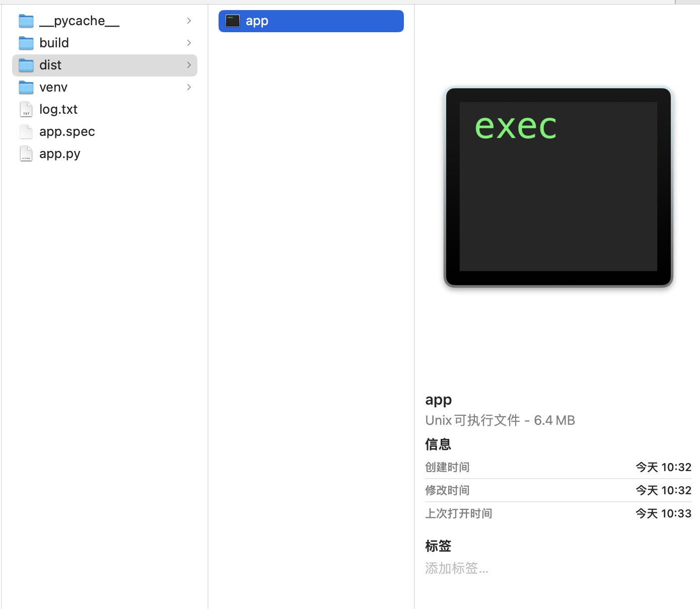700x609 pixels.
Task: Open the venv folder icon
Action: tap(26, 87)
